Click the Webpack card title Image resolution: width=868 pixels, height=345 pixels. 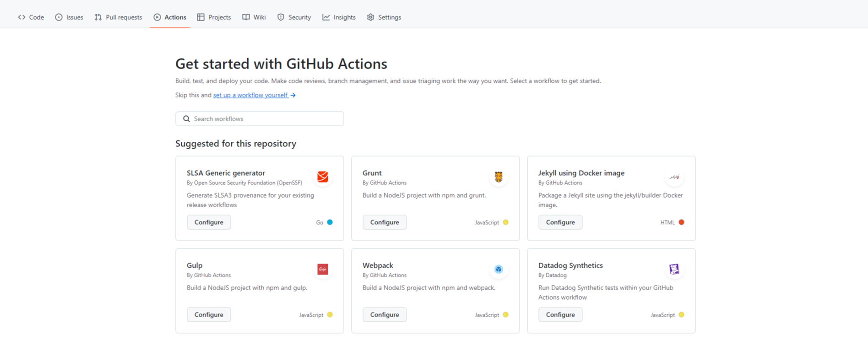click(x=378, y=265)
